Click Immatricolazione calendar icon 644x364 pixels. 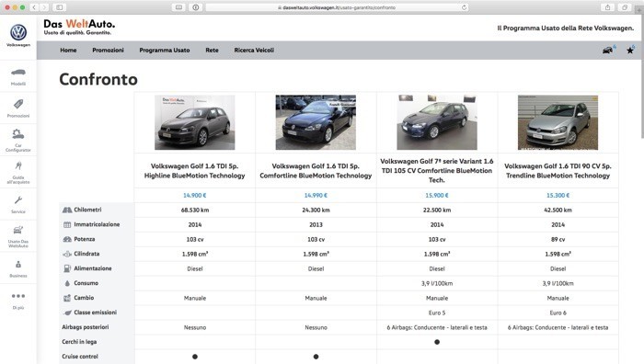(67, 224)
